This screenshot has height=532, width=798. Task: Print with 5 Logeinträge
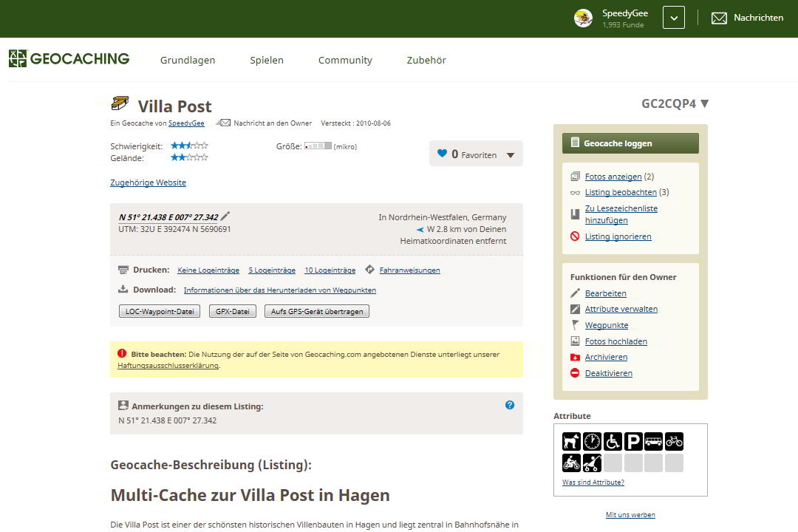(272, 270)
